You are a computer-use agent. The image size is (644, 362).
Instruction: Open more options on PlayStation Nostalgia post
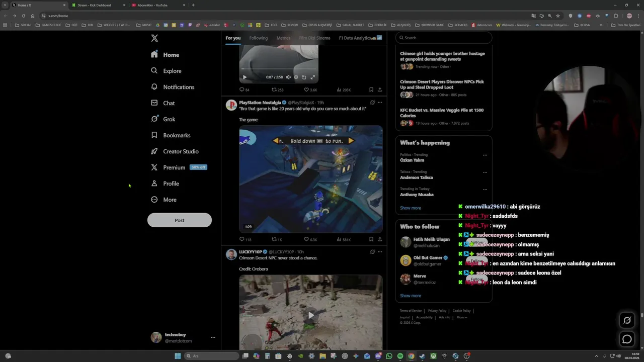pyautogui.click(x=380, y=103)
